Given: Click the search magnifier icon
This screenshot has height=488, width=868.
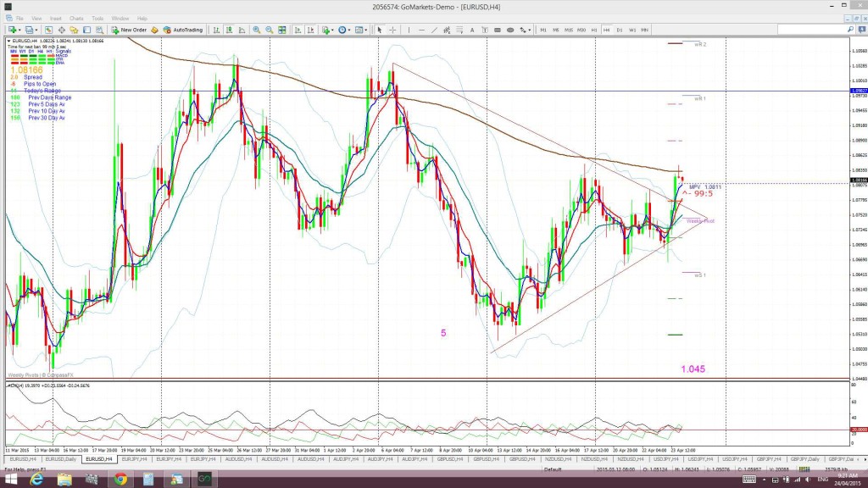Looking at the screenshot, I should tap(850, 30).
